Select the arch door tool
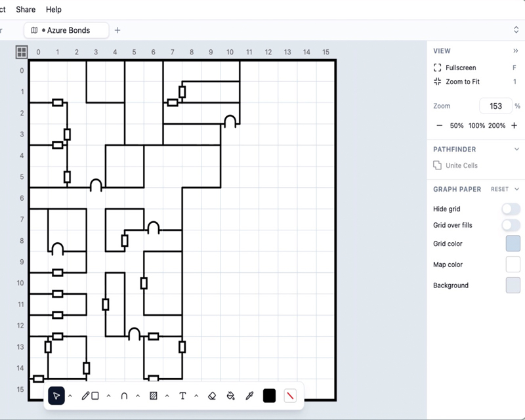 tap(124, 396)
